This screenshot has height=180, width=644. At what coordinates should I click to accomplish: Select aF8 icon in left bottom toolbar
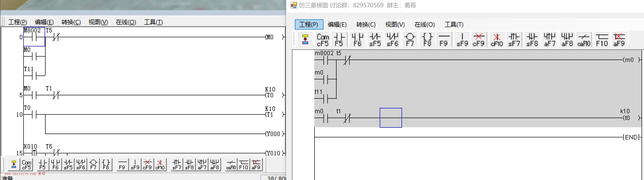click(x=215, y=165)
